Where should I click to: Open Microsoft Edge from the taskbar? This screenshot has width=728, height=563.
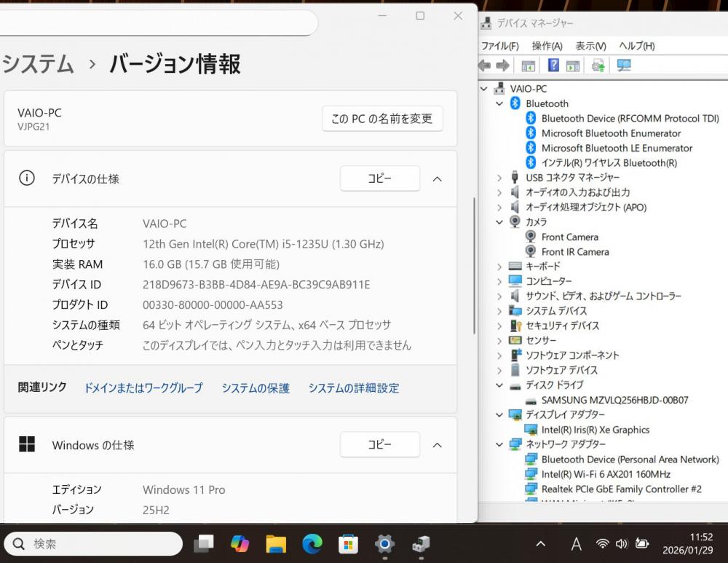312,543
